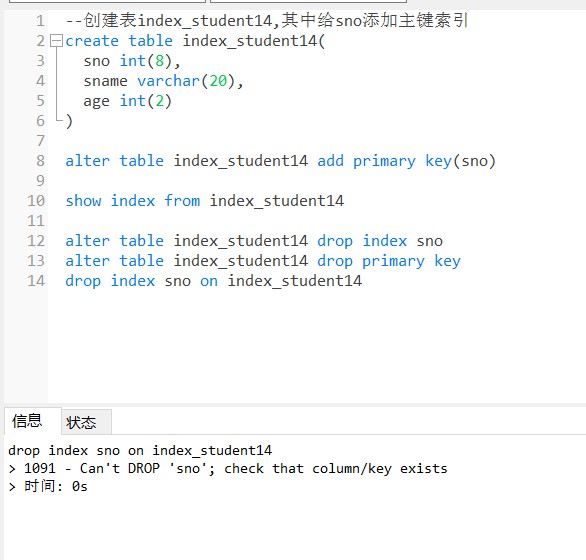This screenshot has width=586, height=560.
Task: Click the 'sname varchar(20)' column line
Action: (x=163, y=81)
